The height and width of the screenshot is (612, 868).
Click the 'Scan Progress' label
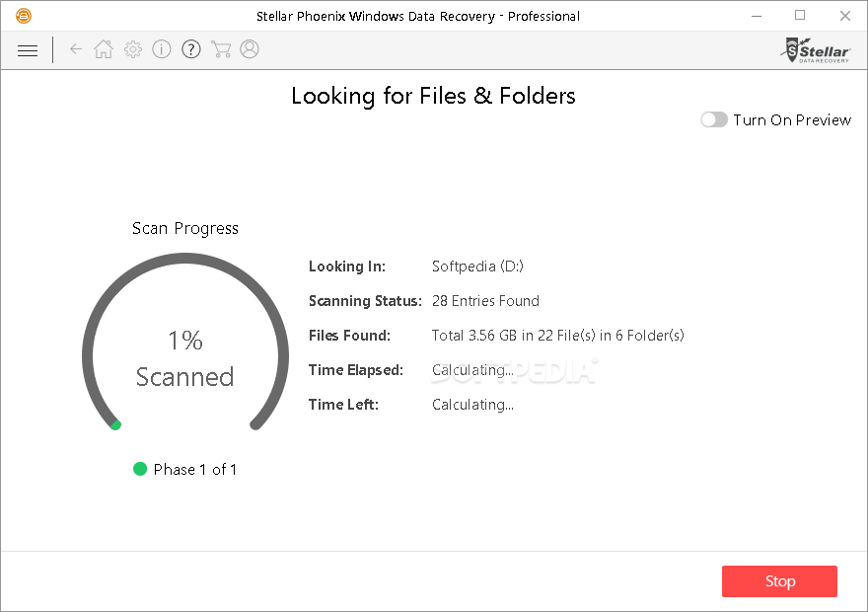tap(185, 228)
